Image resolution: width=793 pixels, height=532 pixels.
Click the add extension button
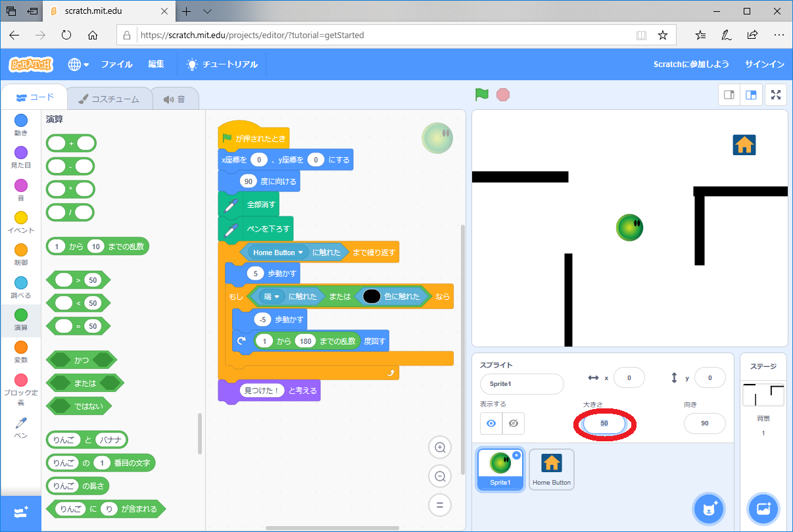pyautogui.click(x=20, y=513)
